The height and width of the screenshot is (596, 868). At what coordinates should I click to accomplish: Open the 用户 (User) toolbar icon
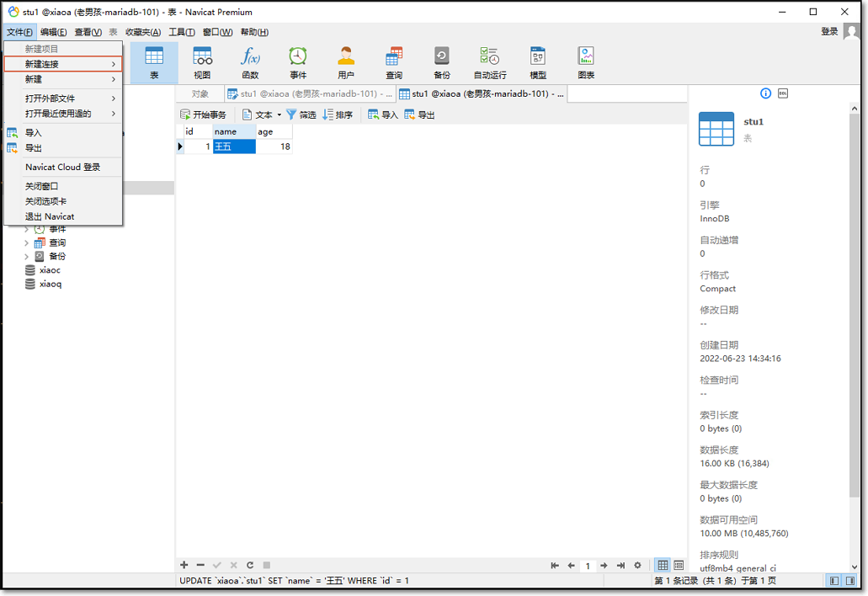346,63
